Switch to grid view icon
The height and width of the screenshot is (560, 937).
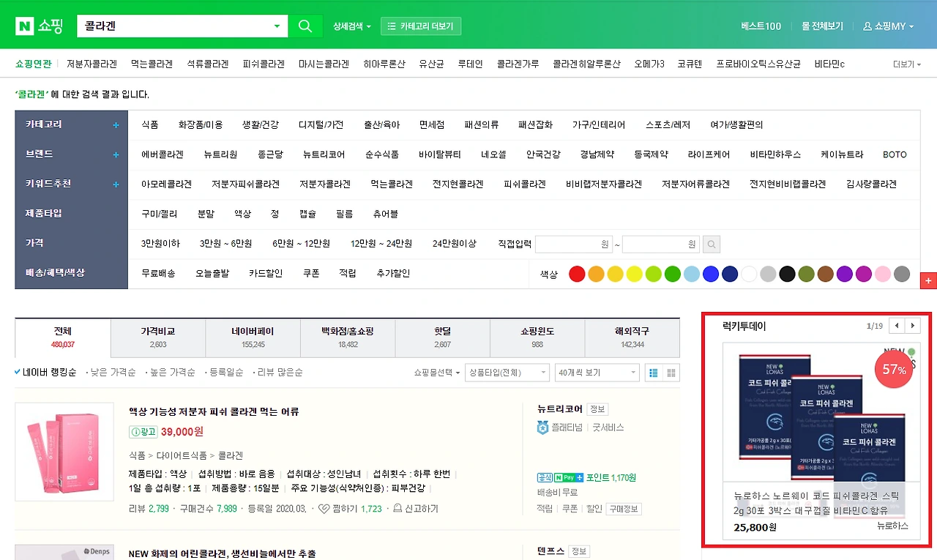coord(671,373)
